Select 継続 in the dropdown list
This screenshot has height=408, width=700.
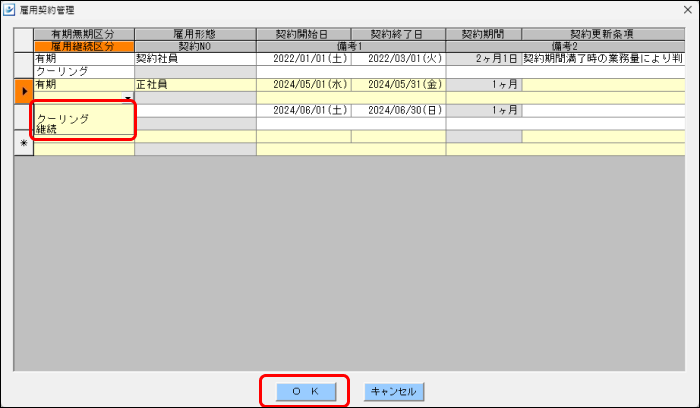[x=47, y=129]
